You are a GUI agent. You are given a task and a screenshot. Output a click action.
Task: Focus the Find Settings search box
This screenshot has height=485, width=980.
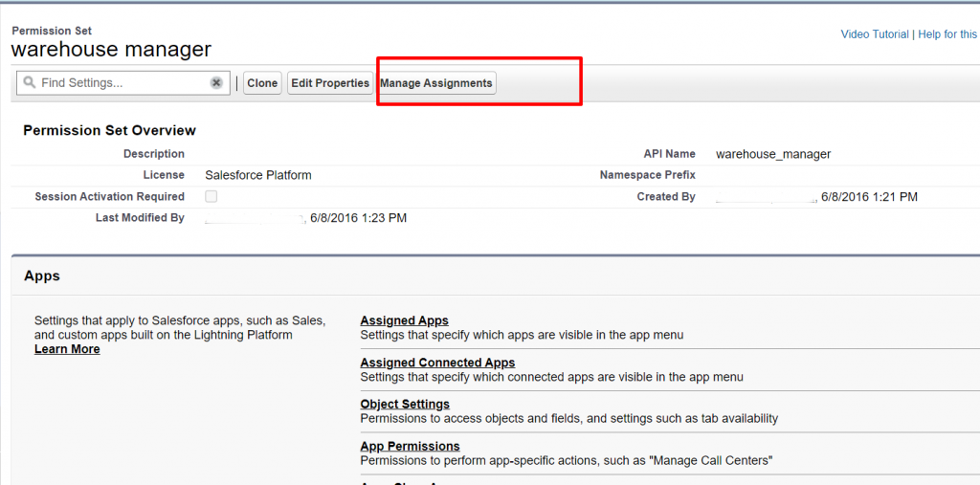pyautogui.click(x=123, y=83)
